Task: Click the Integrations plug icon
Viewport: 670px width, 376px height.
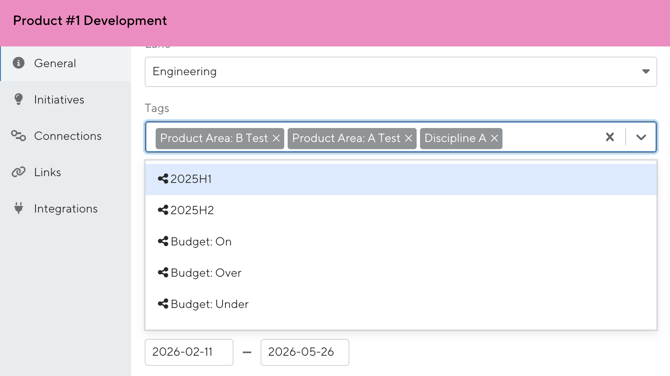Action: click(18, 208)
